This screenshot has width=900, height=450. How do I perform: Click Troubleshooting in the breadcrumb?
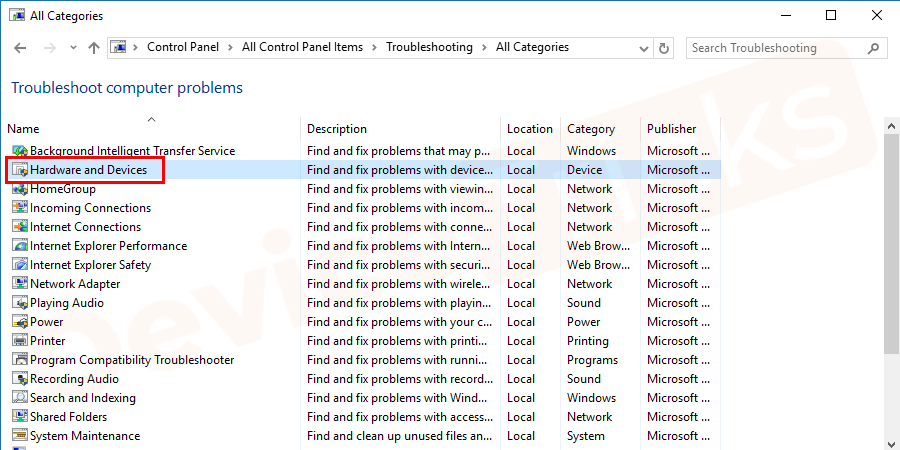tap(429, 47)
